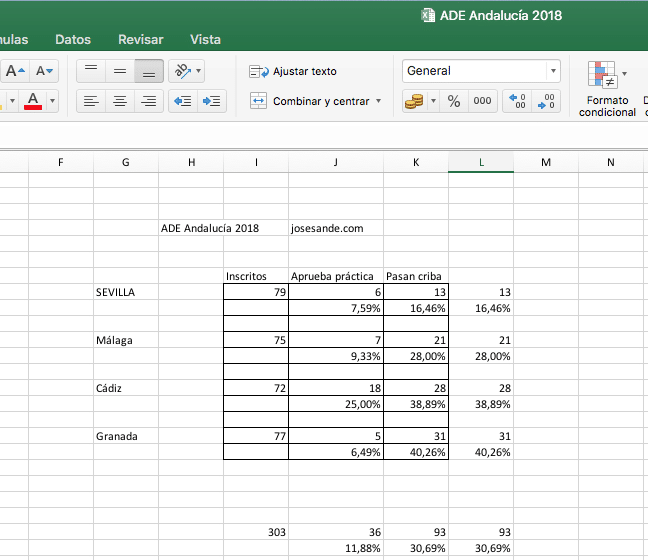Decrease the cell indent
This screenshot has width=648, height=560.
[182, 101]
